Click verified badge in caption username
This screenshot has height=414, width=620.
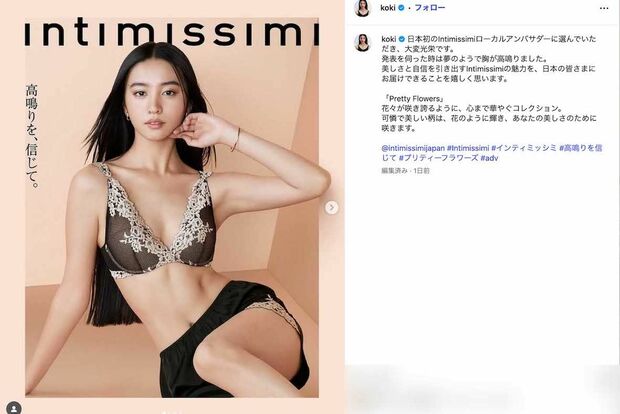tap(401, 39)
